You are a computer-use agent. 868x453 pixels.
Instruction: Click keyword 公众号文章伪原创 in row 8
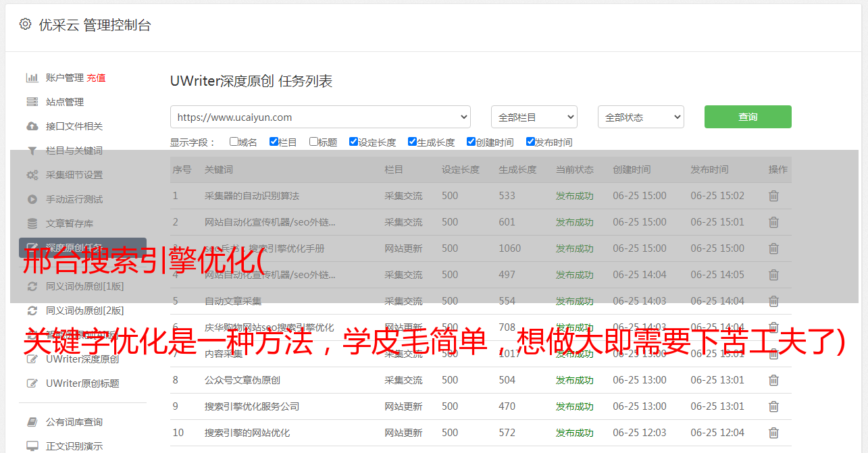pyautogui.click(x=242, y=380)
